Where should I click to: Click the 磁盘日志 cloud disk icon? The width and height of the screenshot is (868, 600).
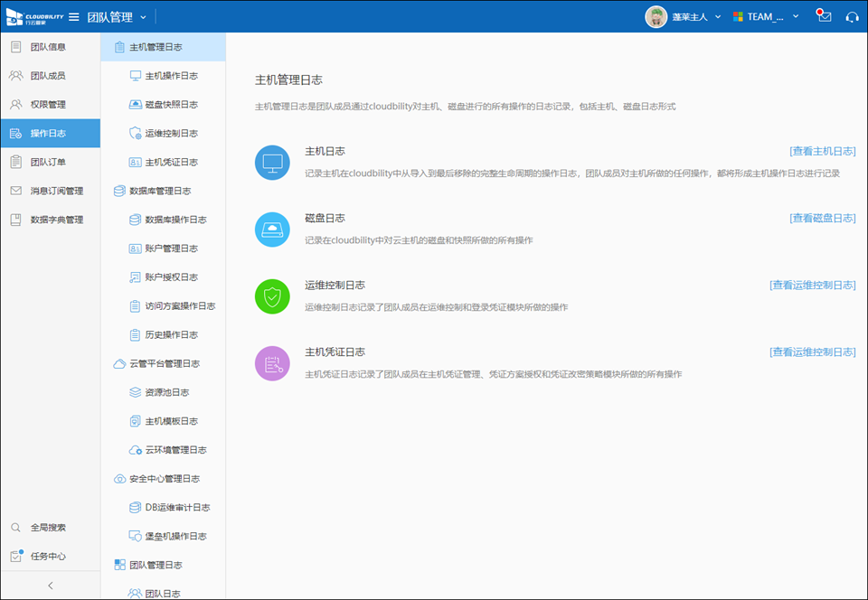click(x=272, y=230)
